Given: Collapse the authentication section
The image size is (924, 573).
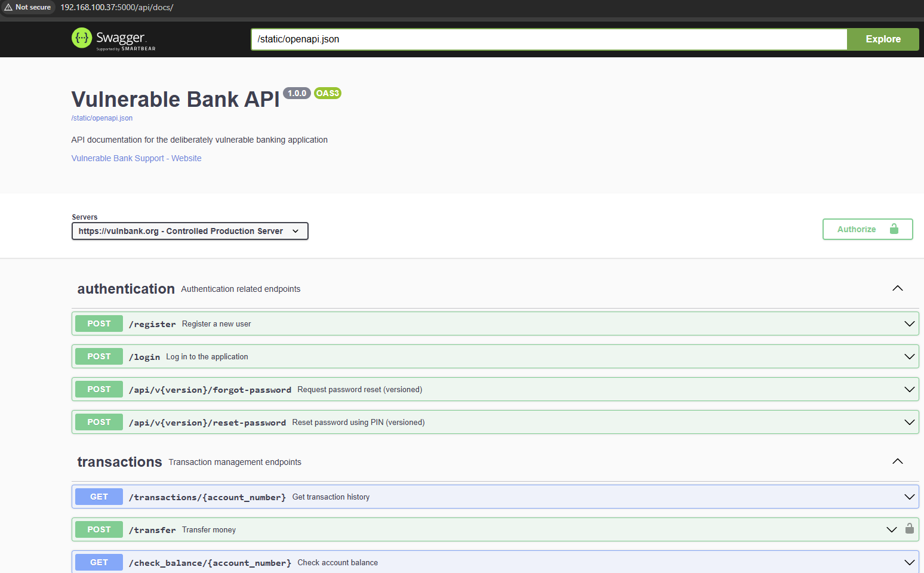Looking at the screenshot, I should 897,289.
